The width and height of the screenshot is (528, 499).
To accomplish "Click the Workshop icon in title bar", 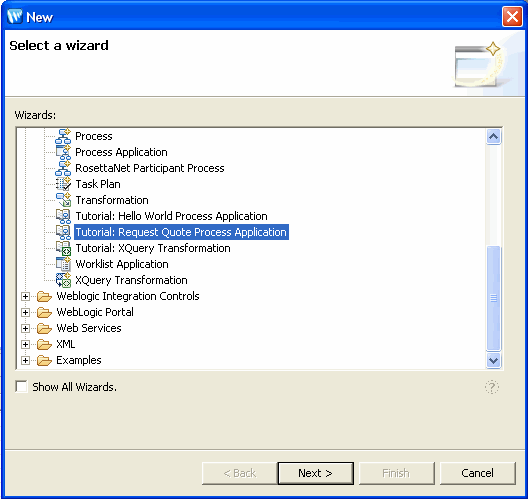I will coord(15,16).
